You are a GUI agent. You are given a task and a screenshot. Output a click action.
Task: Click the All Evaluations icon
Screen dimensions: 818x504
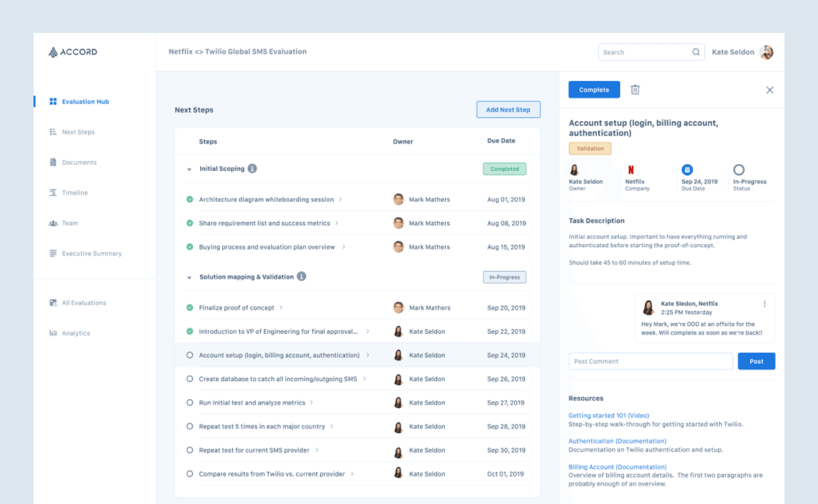53,302
